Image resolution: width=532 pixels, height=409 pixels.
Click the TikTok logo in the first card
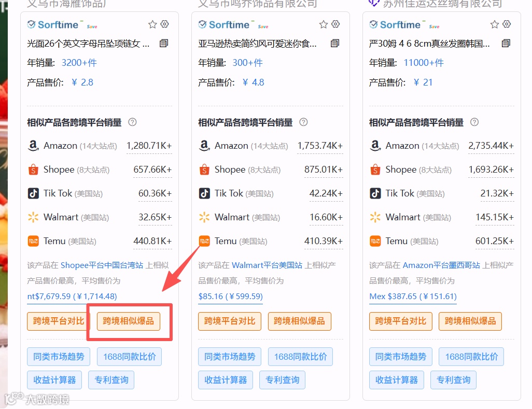tap(33, 193)
